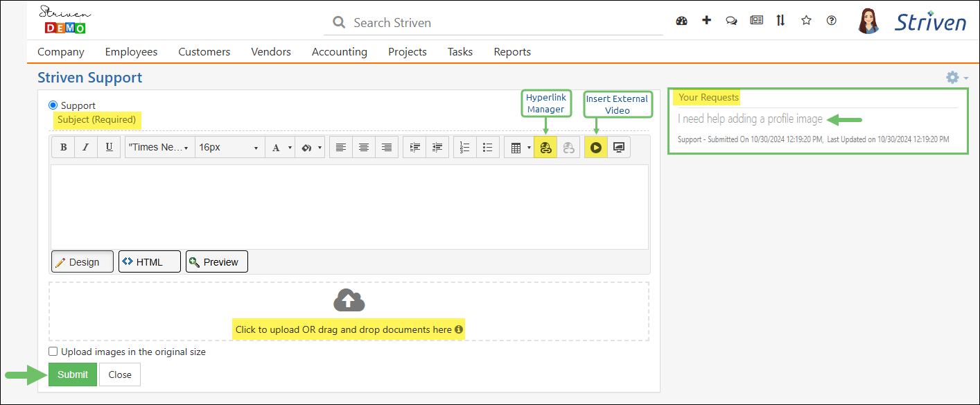
Task: Switch to Design editor mode
Action: (82, 261)
